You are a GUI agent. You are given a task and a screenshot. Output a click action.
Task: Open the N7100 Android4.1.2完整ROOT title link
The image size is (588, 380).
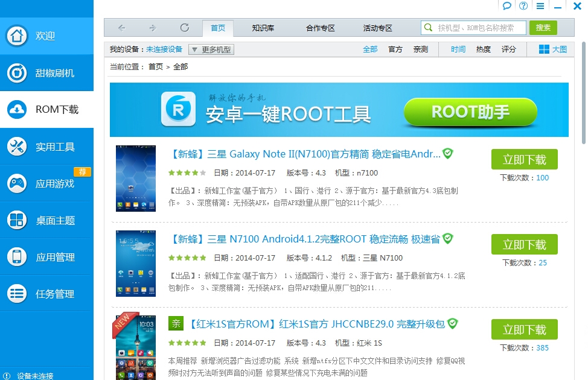pyautogui.click(x=304, y=239)
